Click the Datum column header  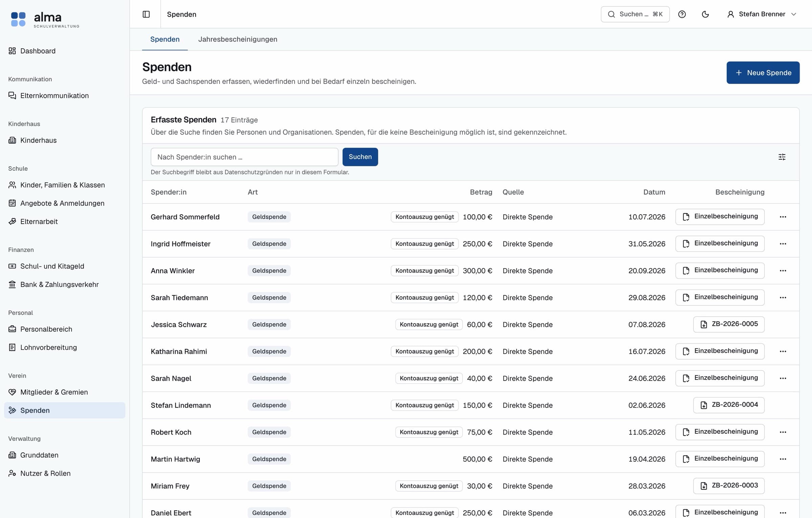[654, 192]
